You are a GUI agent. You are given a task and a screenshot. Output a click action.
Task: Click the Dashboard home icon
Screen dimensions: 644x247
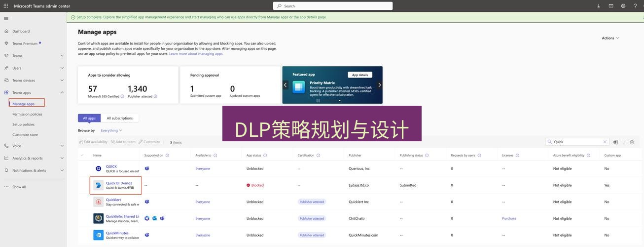click(x=6, y=31)
